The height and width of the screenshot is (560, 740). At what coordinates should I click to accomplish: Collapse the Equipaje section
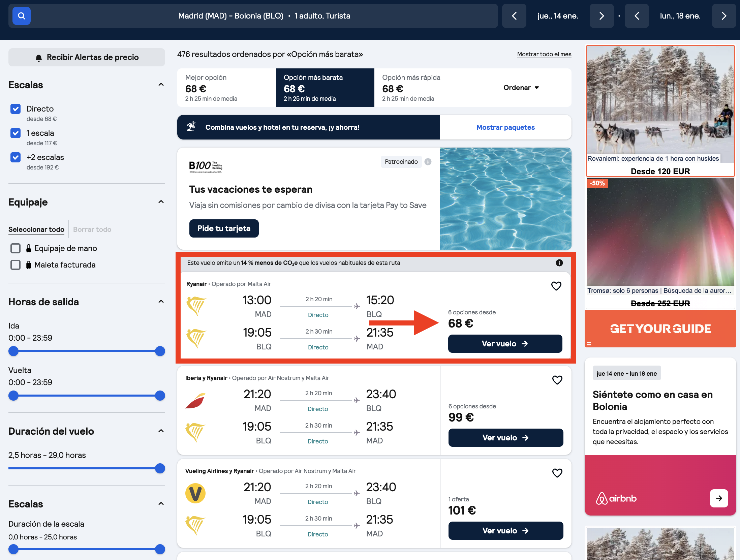pos(161,202)
